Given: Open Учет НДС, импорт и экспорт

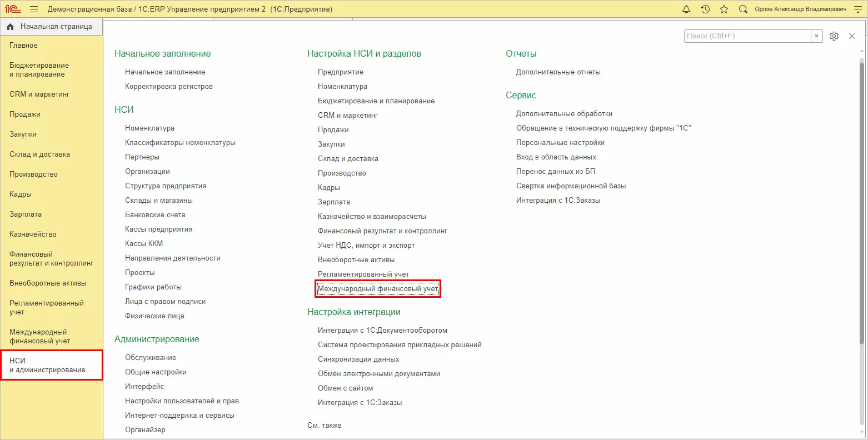Looking at the screenshot, I should click(366, 246).
